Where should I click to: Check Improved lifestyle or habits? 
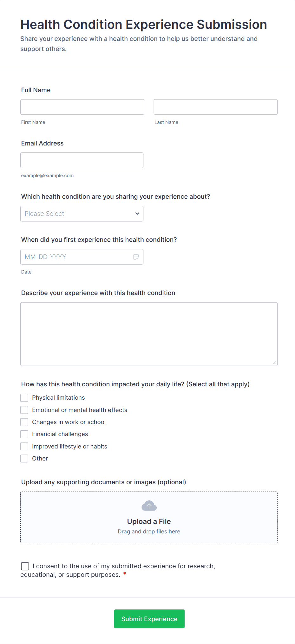[24, 447]
